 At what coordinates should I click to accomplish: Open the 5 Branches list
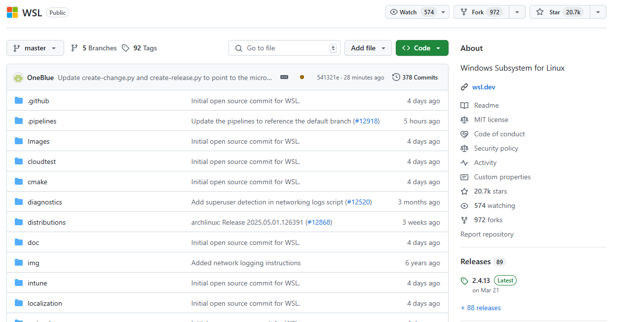pyautogui.click(x=94, y=48)
